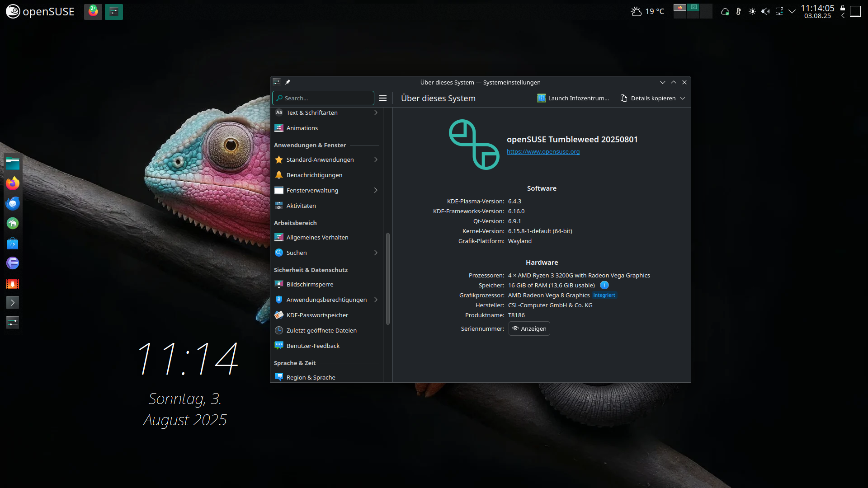Click the hamburger menu icon beside search

[383, 98]
